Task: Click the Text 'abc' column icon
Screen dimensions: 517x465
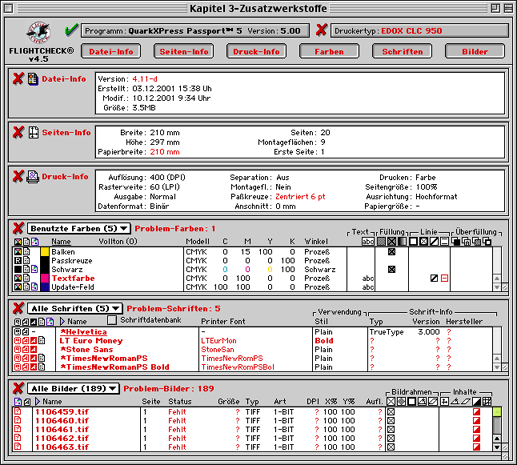Action: 368,241
